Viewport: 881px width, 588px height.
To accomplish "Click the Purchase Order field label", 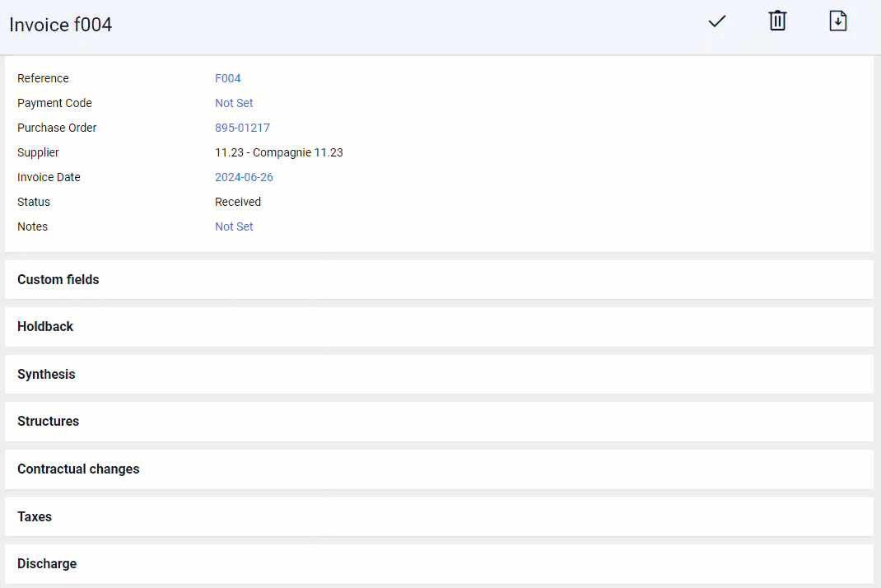I will point(57,128).
